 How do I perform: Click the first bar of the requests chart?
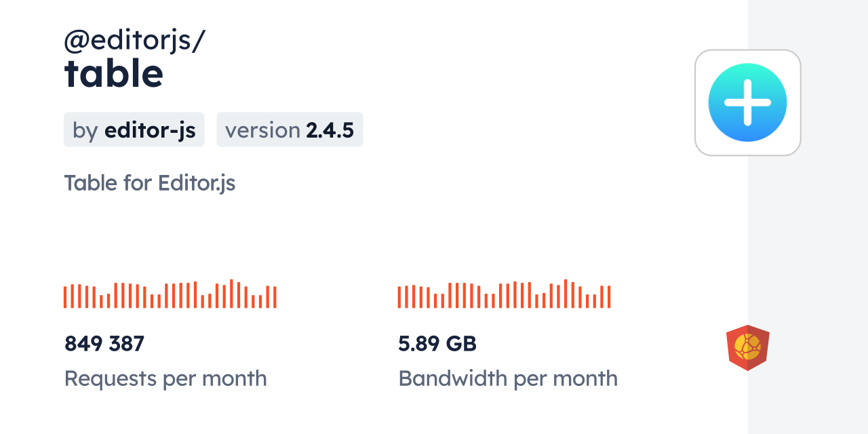65,297
